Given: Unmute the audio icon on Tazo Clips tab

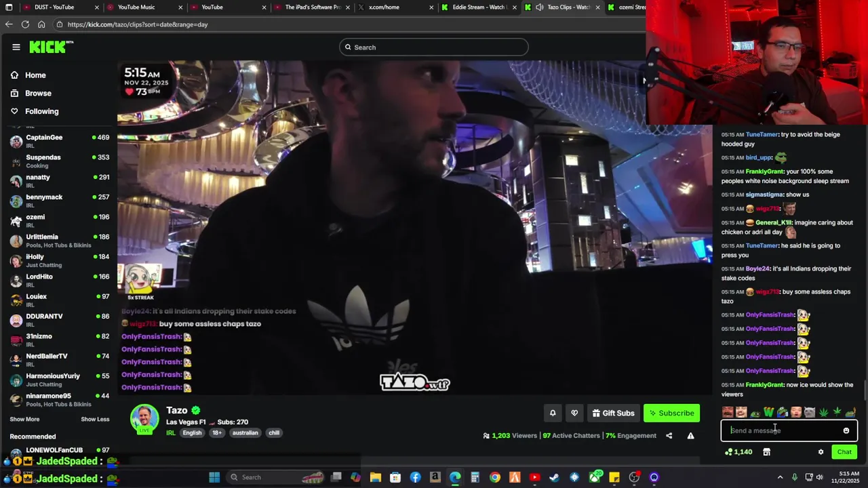Looking at the screenshot, I should 539,7.
